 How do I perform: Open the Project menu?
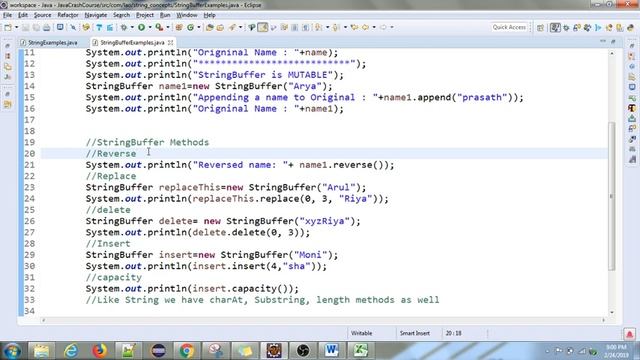[145, 15]
